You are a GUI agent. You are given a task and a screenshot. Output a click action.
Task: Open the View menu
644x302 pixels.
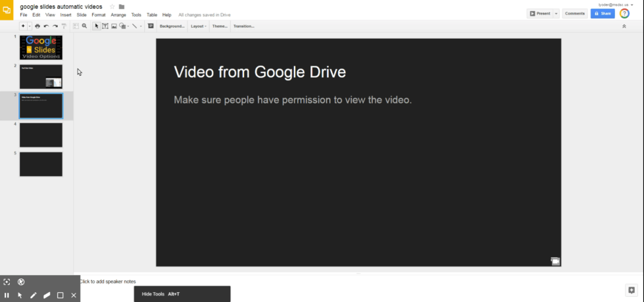tap(50, 14)
